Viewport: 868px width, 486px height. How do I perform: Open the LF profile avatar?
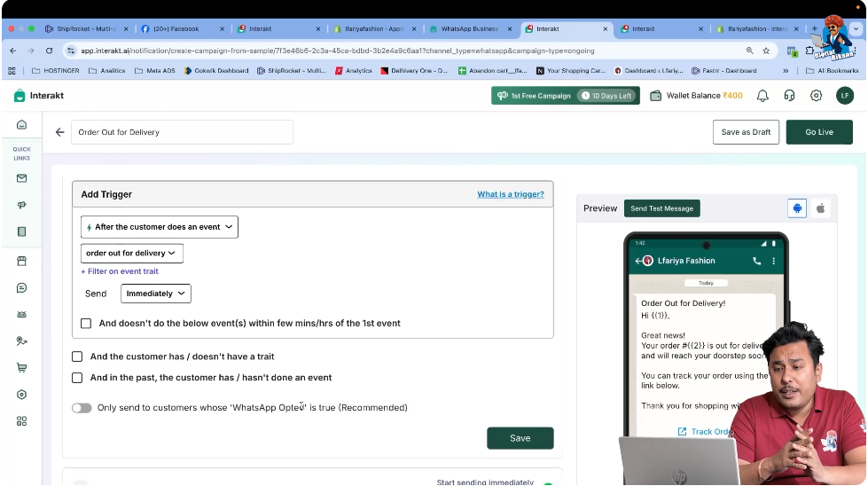(x=845, y=96)
